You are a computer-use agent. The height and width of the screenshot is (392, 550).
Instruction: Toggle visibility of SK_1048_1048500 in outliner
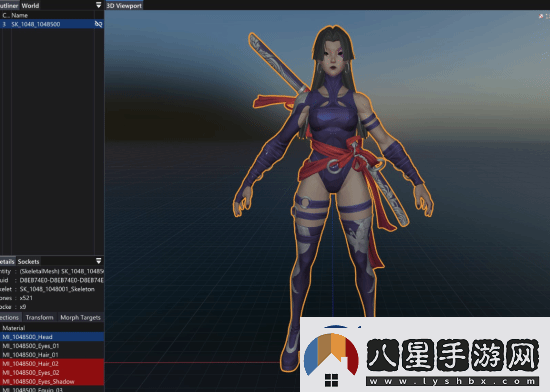click(x=99, y=24)
